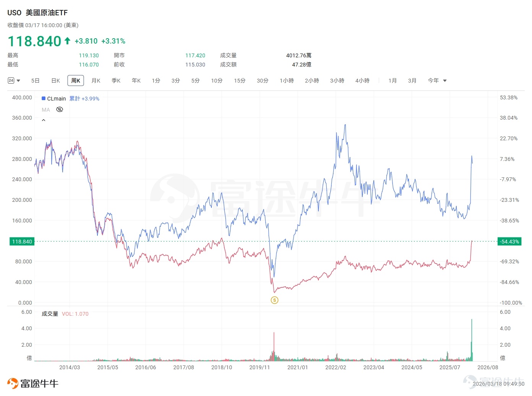Select the 周K weekly tab
Image resolution: width=532 pixels, height=396 pixels.
point(76,81)
